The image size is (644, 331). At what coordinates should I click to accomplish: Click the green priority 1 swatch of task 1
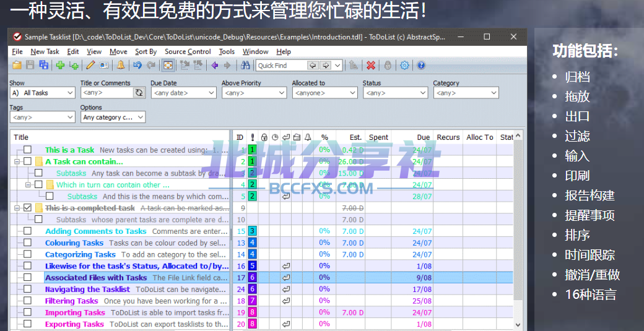pos(253,150)
